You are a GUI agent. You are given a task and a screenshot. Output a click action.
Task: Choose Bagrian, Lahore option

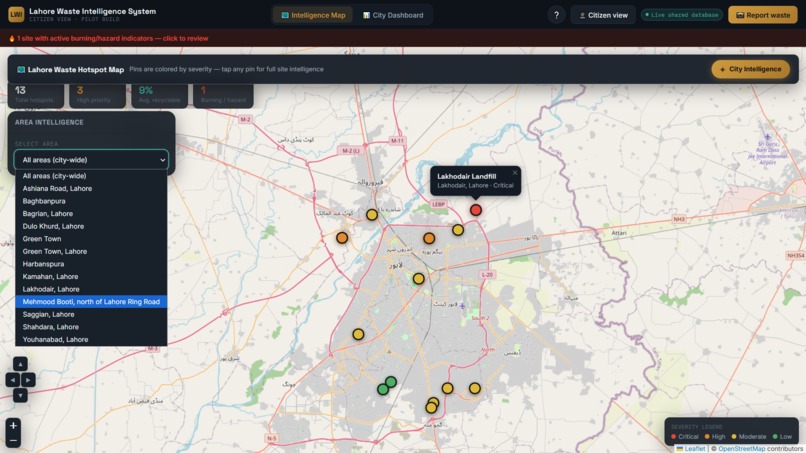point(91,214)
